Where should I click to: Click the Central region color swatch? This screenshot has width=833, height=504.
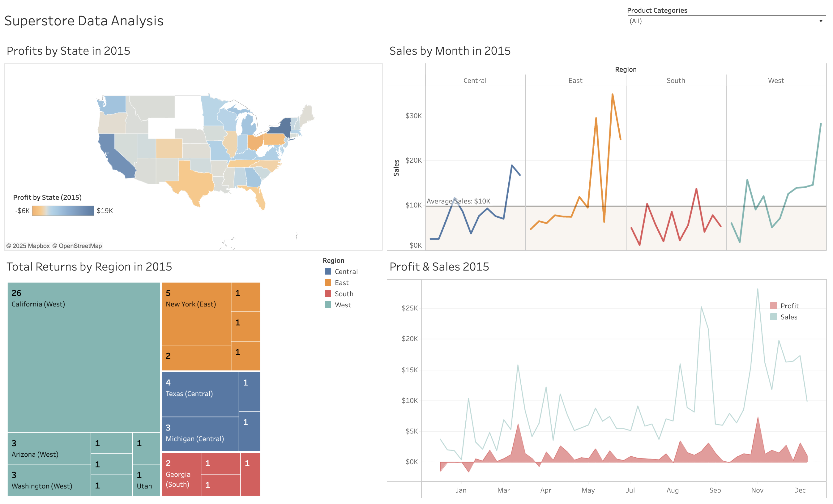[327, 271]
